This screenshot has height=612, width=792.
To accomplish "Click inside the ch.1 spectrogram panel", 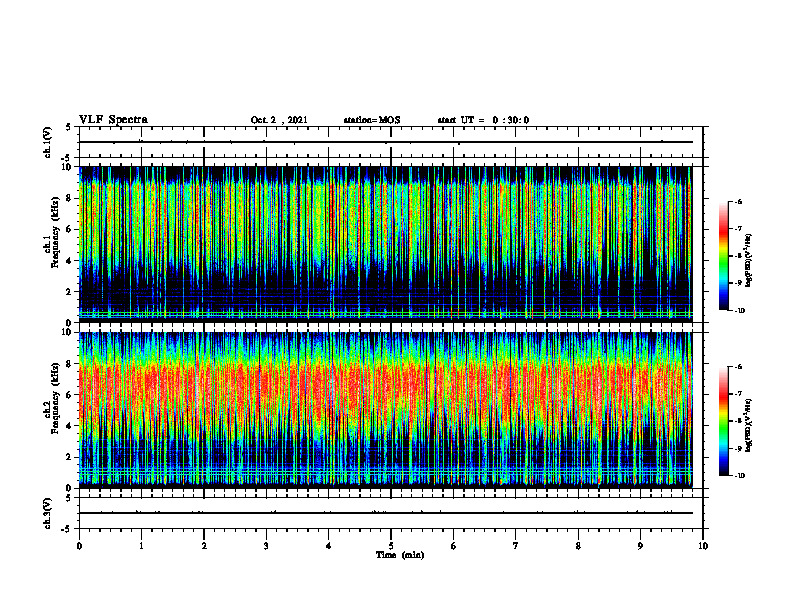I will (386, 244).
